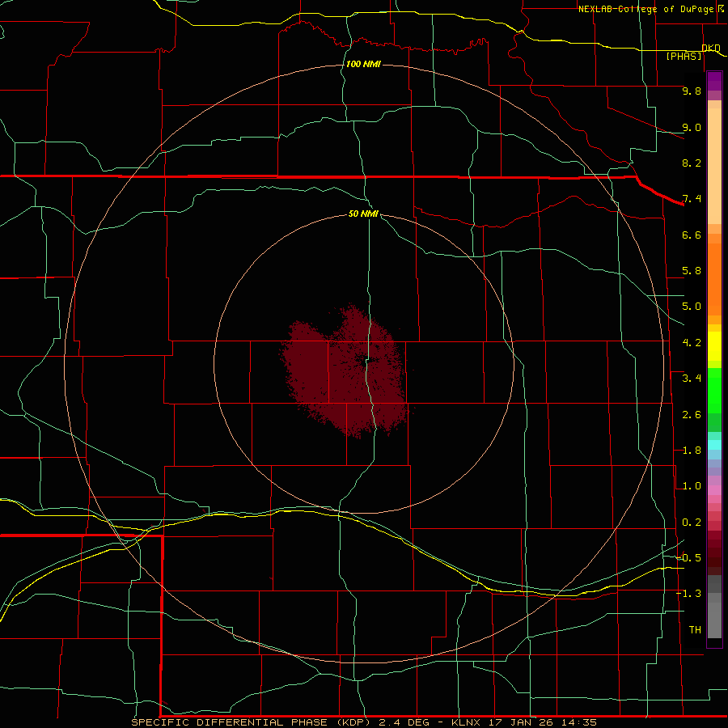Image resolution: width=728 pixels, height=728 pixels.
Task: Click the 4.2 value on color scale
Action: (x=692, y=343)
